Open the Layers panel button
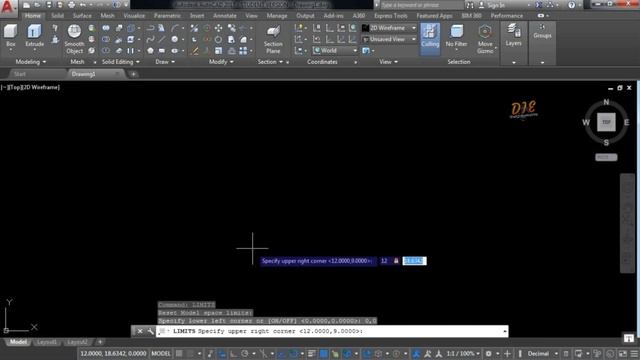This screenshot has width=640, height=360. coord(513,36)
